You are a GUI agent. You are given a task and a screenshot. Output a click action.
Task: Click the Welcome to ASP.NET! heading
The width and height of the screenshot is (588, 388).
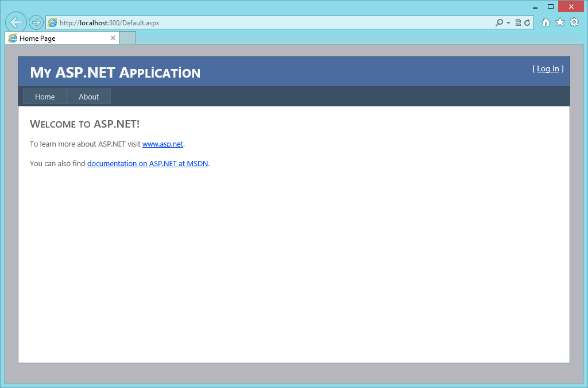tap(85, 124)
